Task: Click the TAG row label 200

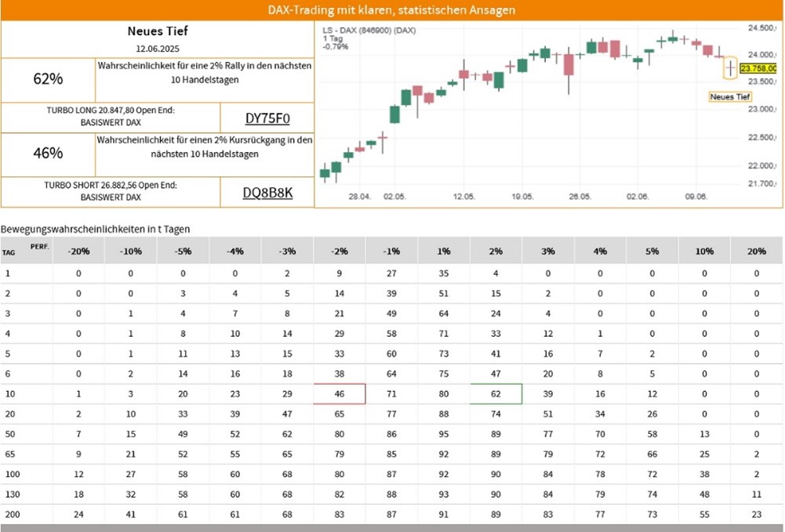Action: [13, 515]
